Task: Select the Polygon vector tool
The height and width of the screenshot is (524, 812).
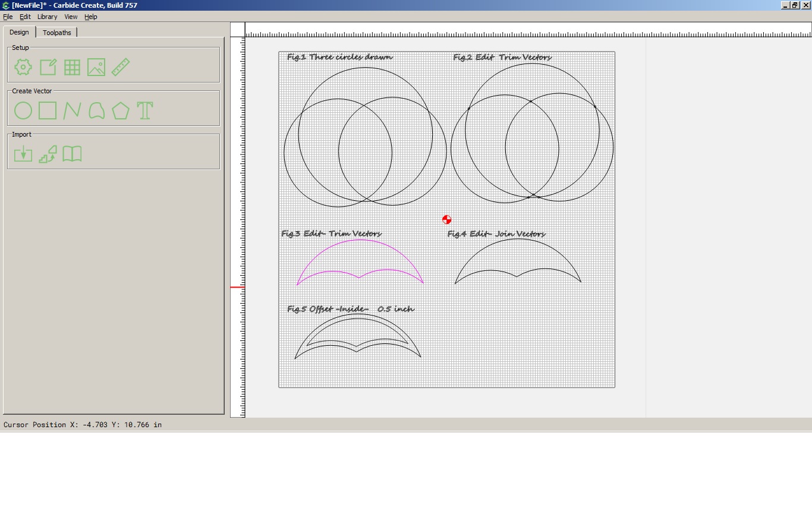Action: pos(121,111)
